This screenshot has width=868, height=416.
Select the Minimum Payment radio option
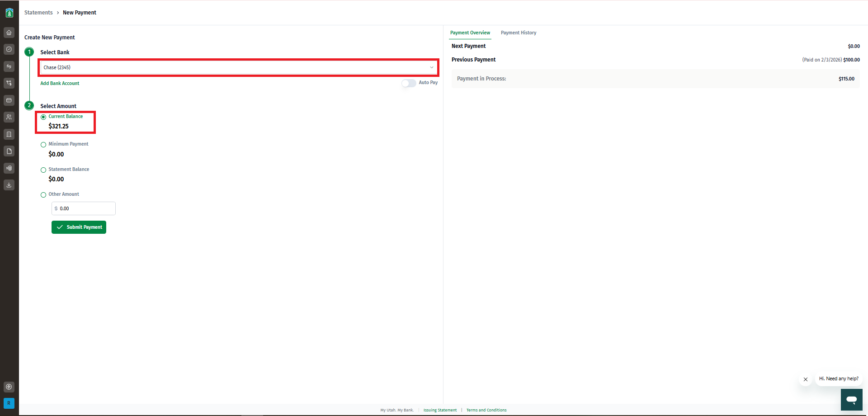[x=43, y=145]
